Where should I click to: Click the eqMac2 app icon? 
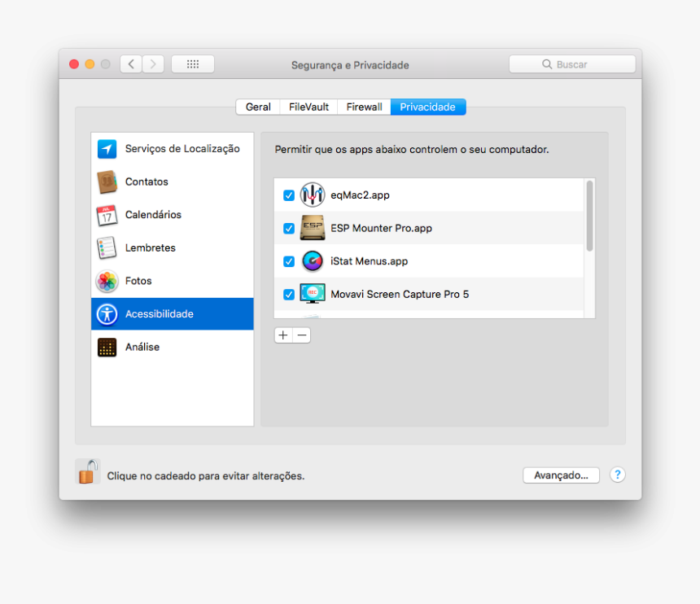coord(312,195)
